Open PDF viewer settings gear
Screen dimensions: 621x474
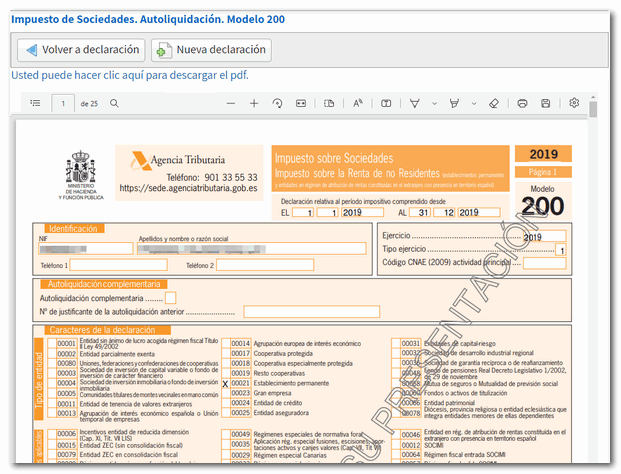pyautogui.click(x=574, y=103)
